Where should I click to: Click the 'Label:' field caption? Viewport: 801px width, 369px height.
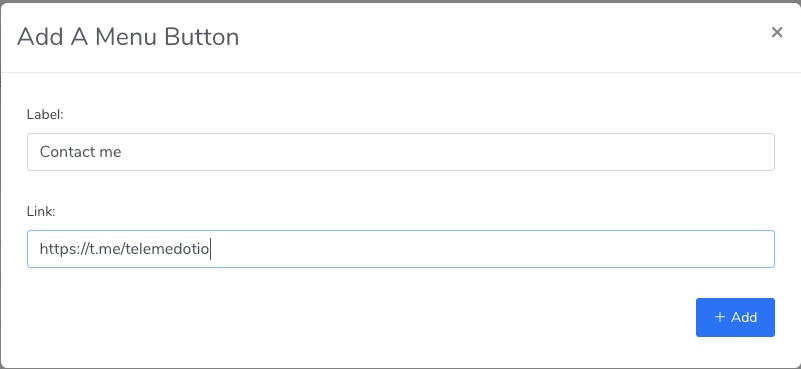(x=45, y=114)
